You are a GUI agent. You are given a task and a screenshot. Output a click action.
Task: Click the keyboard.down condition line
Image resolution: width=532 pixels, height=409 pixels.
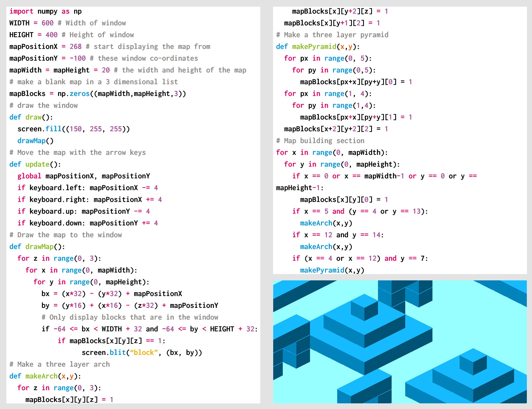89,223
